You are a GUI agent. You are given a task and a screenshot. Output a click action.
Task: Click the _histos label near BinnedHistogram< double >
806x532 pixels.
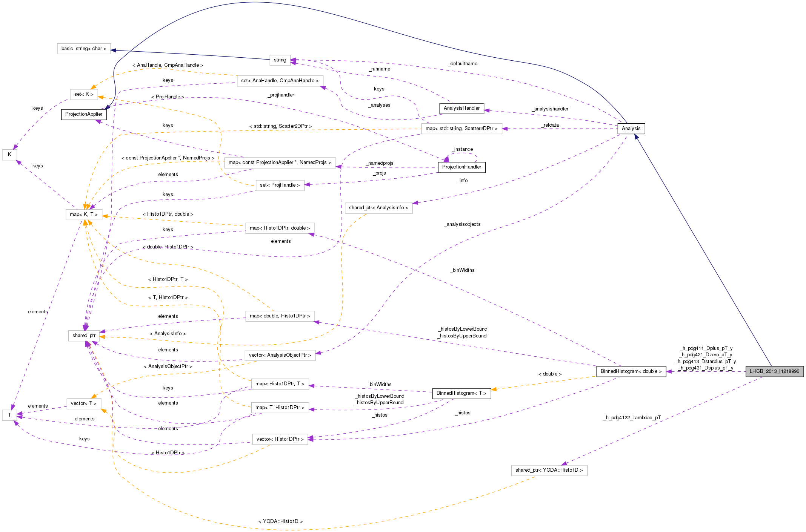pyautogui.click(x=463, y=413)
